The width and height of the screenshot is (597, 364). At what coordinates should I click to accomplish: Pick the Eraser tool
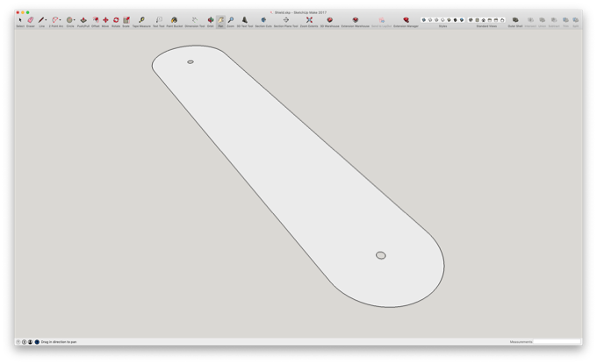pyautogui.click(x=31, y=20)
